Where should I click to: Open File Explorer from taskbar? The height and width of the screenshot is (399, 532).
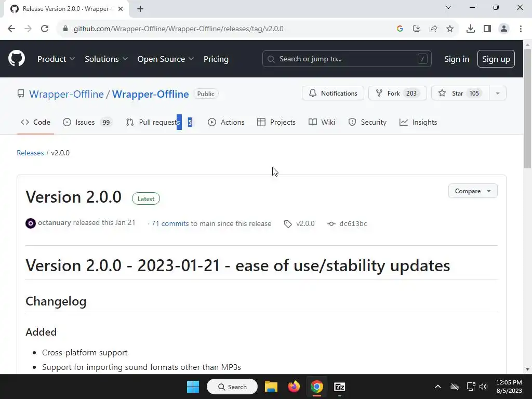(271, 387)
